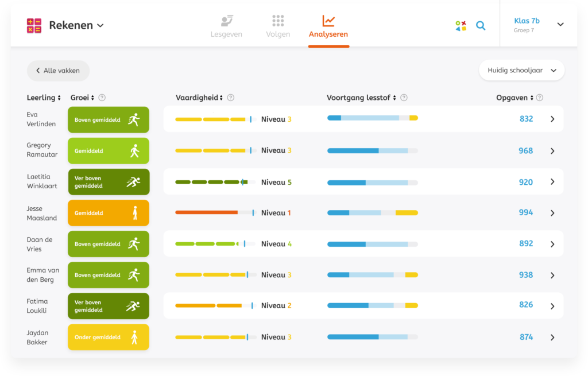This screenshot has width=588, height=376.
Task: Open the help icon next to Groei
Action: tap(102, 98)
